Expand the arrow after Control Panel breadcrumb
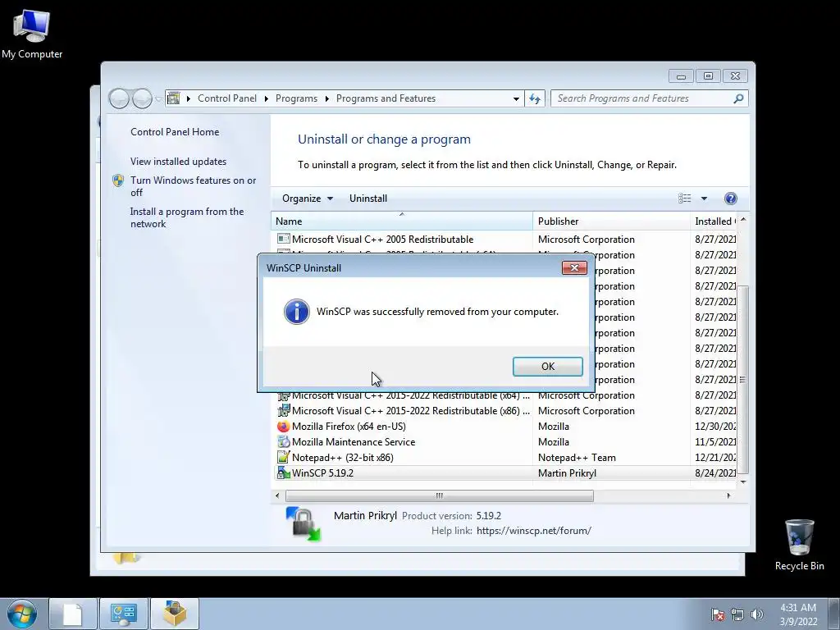The height and width of the screenshot is (630, 840). tap(267, 98)
